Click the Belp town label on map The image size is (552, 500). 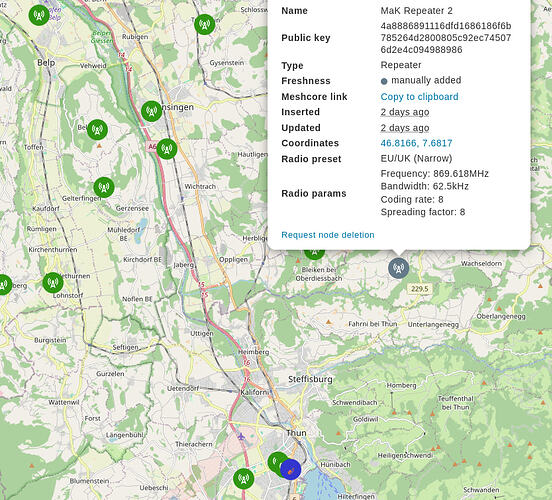click(46, 63)
